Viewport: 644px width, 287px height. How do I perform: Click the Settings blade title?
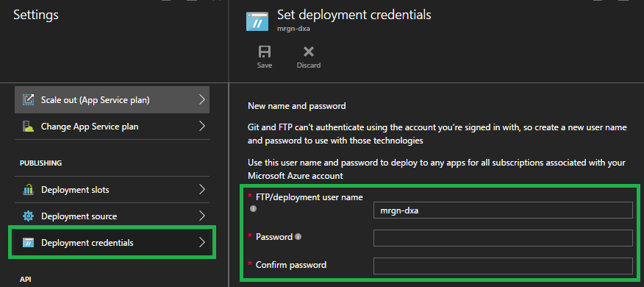[36, 15]
